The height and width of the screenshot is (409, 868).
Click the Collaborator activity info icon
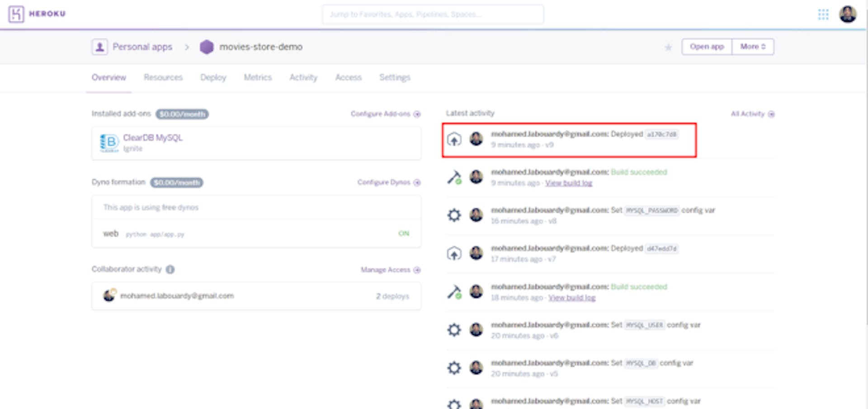(x=170, y=269)
